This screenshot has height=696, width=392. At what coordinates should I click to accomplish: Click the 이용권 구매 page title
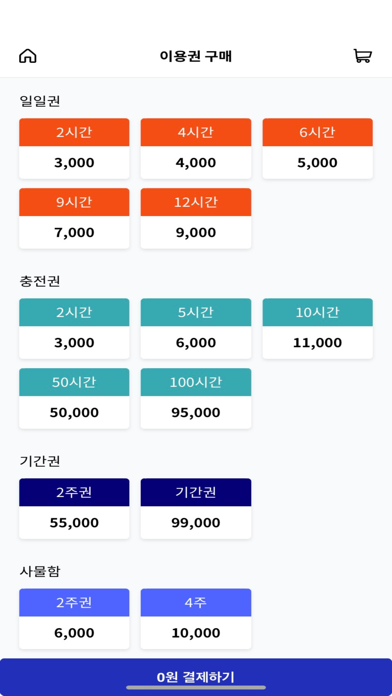point(196,56)
